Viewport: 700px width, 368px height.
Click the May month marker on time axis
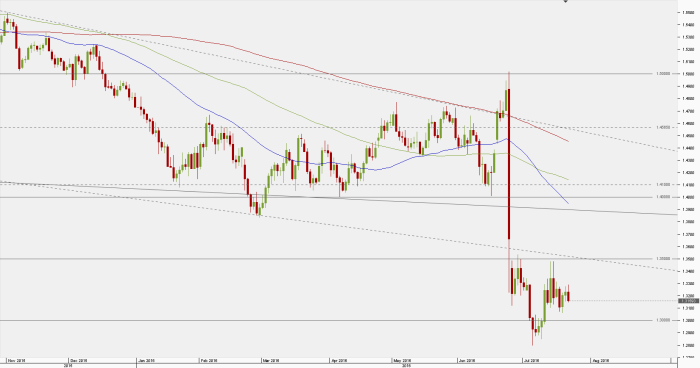pos(401,360)
